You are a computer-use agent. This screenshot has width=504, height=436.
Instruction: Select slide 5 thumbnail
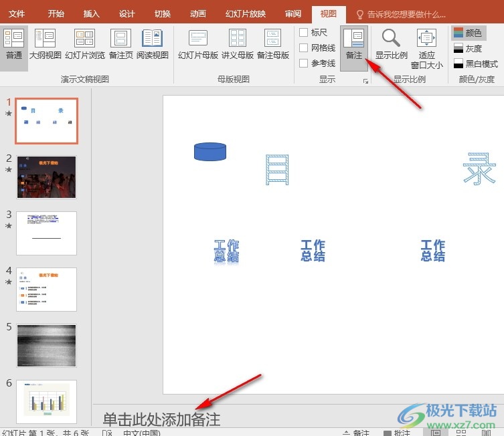pos(47,345)
